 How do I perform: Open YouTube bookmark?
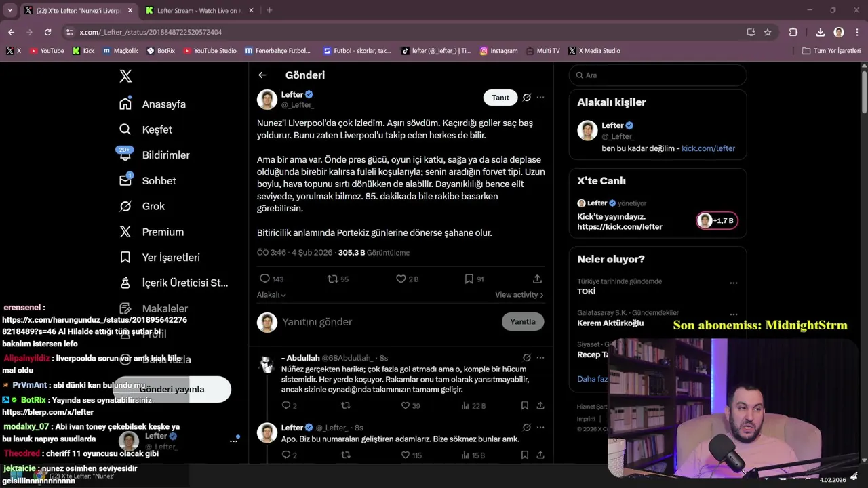pos(47,51)
